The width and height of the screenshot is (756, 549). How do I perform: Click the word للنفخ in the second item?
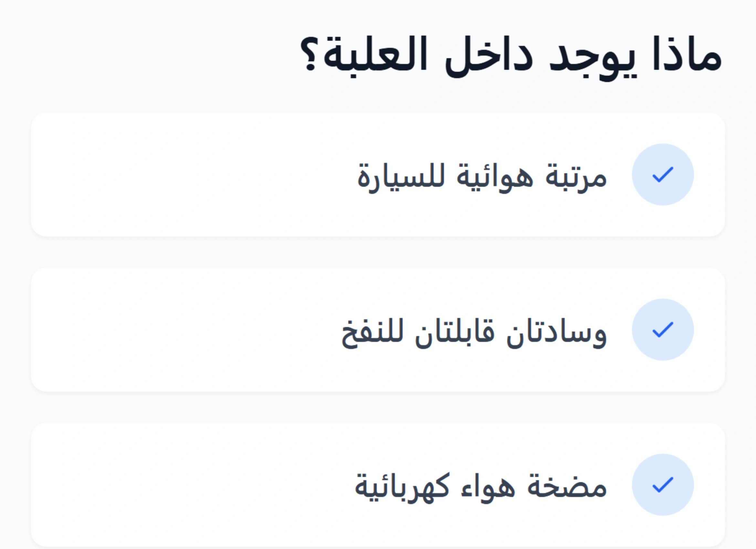pos(372,332)
